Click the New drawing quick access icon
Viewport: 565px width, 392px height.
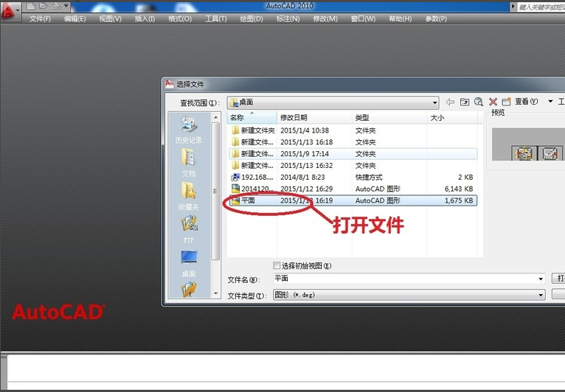(x=31, y=6)
